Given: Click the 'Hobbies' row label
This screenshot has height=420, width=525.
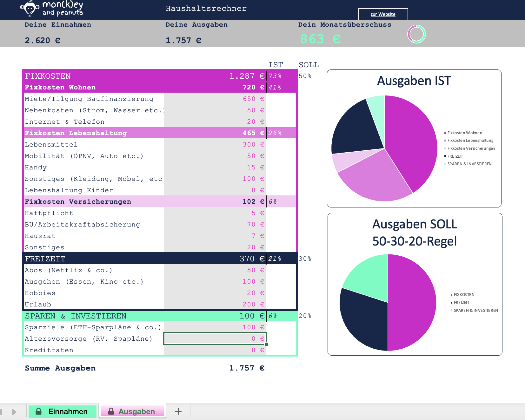Looking at the screenshot, I should (x=40, y=293).
